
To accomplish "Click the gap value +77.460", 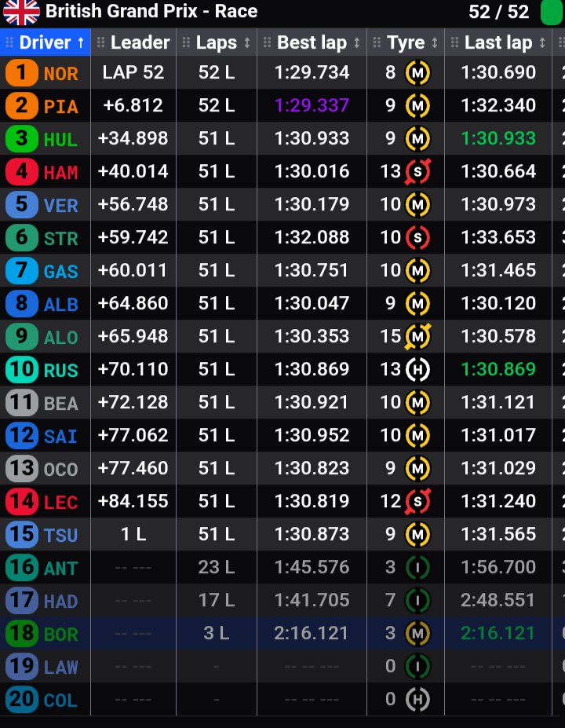I will tap(133, 468).
